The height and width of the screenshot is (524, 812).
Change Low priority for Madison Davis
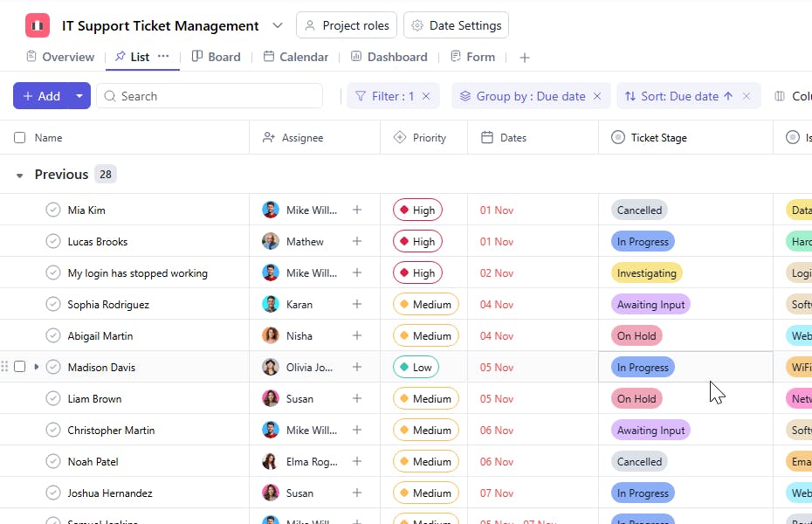coord(416,367)
